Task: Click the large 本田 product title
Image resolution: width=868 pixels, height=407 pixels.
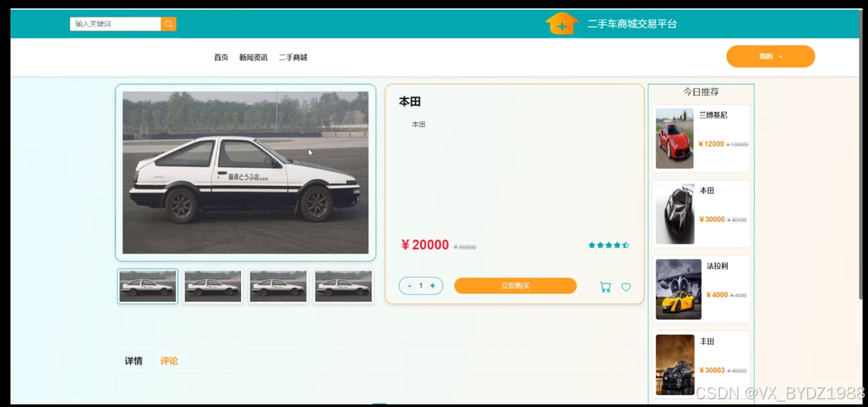Action: (409, 102)
